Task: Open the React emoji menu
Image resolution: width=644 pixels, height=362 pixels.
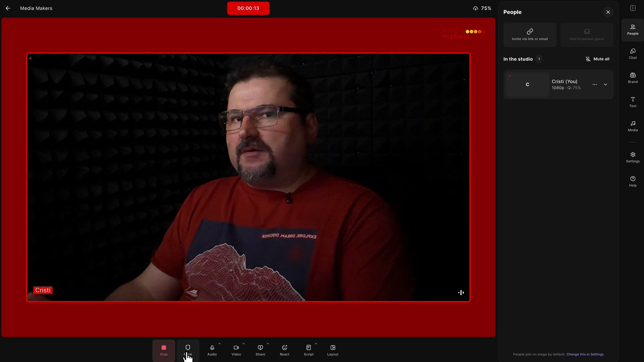Action: pos(284,350)
